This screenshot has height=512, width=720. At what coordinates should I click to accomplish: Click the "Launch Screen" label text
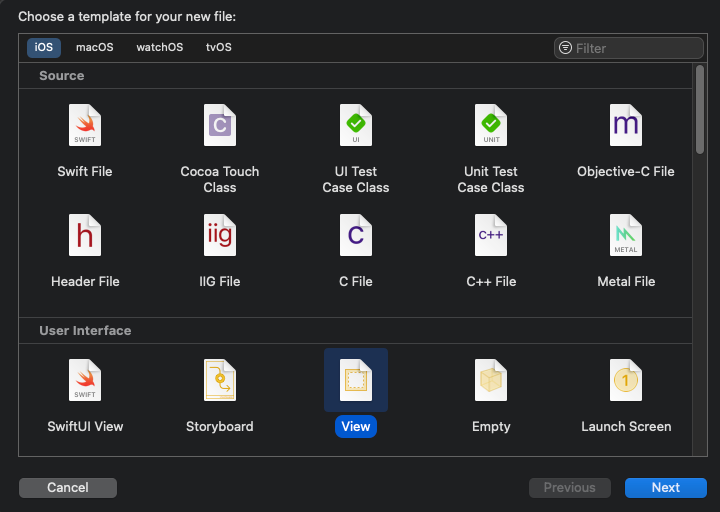point(626,426)
